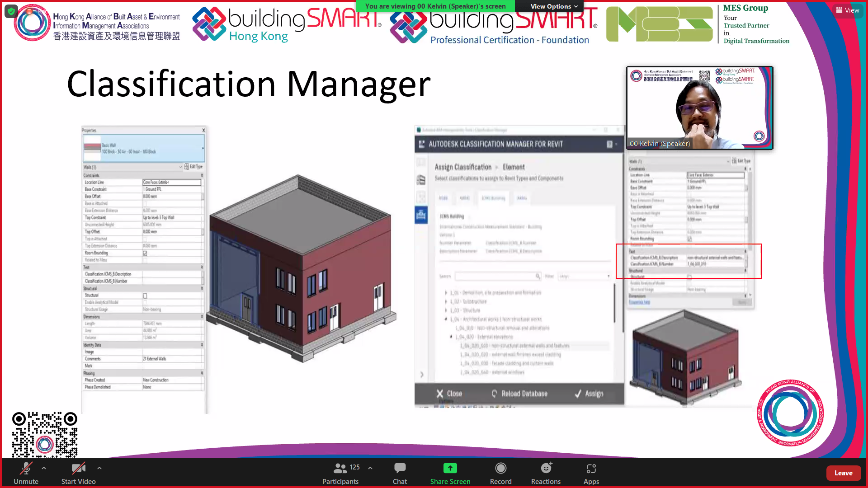Start video from the Zoom toolbar
This screenshot has height=488, width=868.
[x=78, y=473]
